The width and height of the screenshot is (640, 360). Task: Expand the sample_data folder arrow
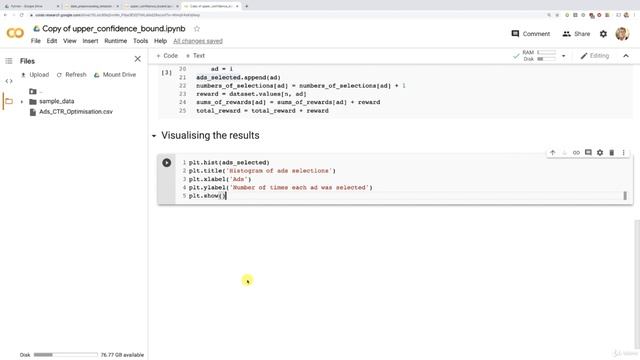(22, 101)
